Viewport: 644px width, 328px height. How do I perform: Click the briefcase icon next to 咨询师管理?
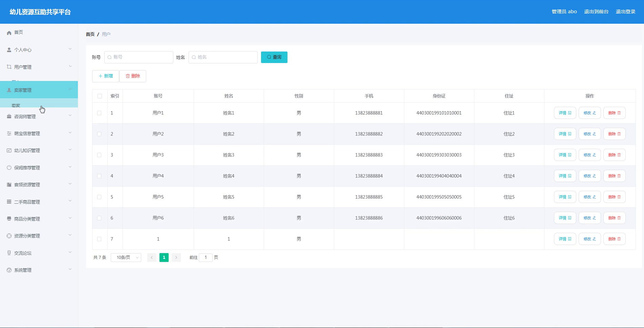click(9, 117)
